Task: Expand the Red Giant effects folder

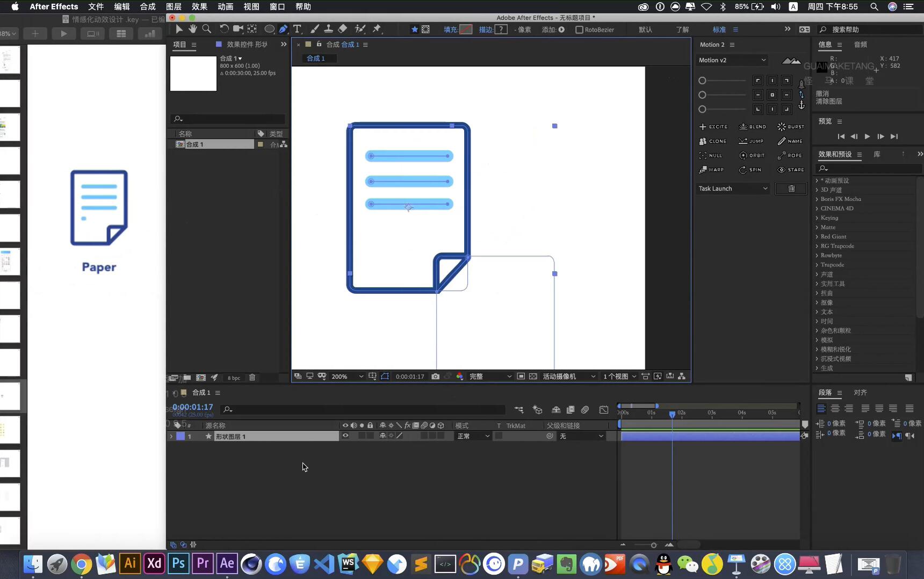Action: (817, 236)
